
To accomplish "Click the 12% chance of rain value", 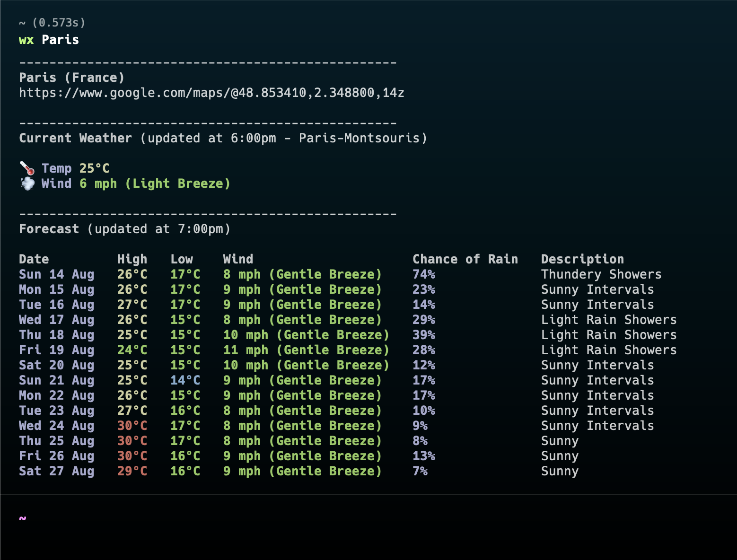I will [x=424, y=365].
